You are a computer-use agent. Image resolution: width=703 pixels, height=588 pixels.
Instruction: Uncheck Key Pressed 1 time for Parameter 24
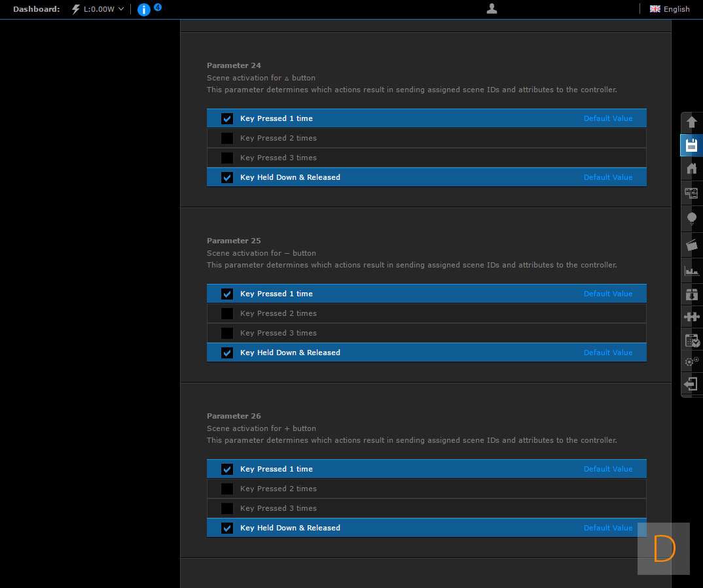[x=227, y=118]
